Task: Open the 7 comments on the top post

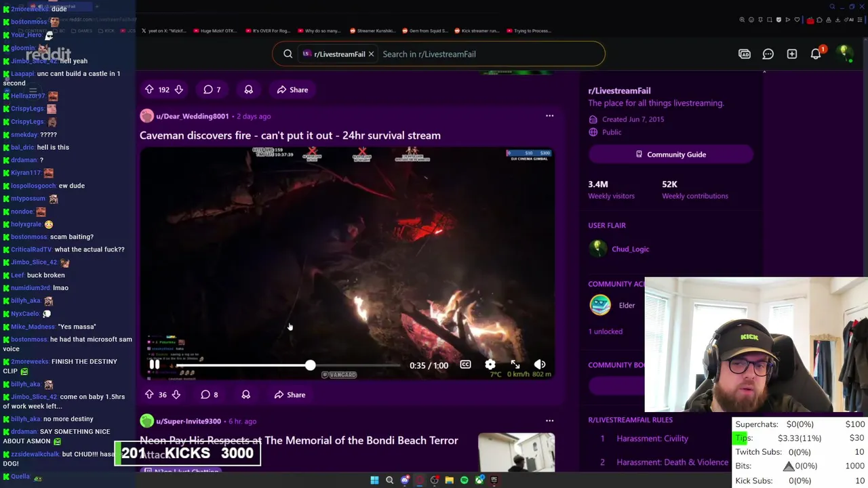Action: [212, 89]
